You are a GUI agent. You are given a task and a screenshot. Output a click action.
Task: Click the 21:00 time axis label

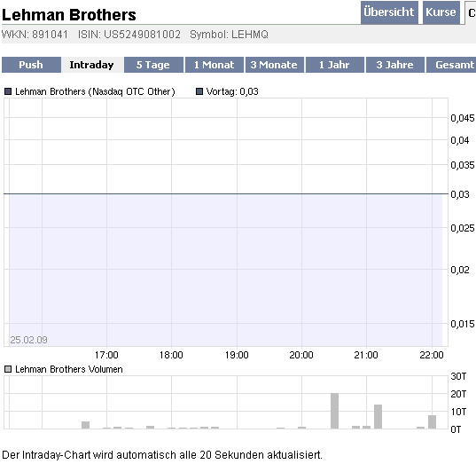point(366,355)
